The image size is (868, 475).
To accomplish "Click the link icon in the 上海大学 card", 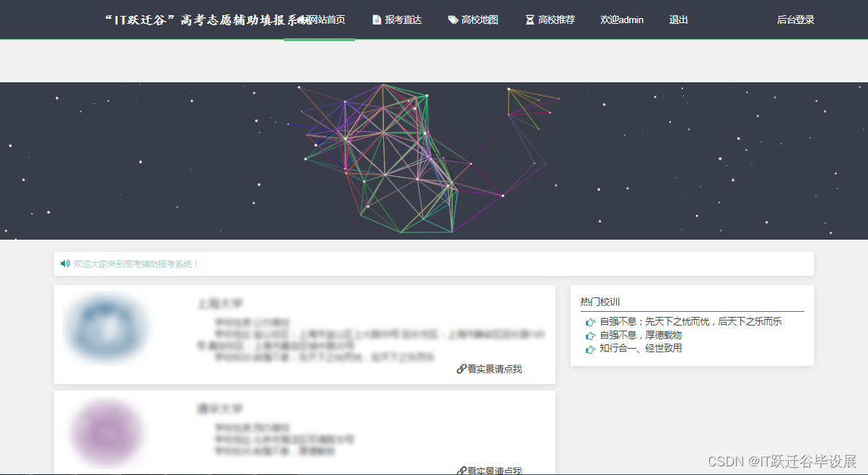I will coord(461,369).
